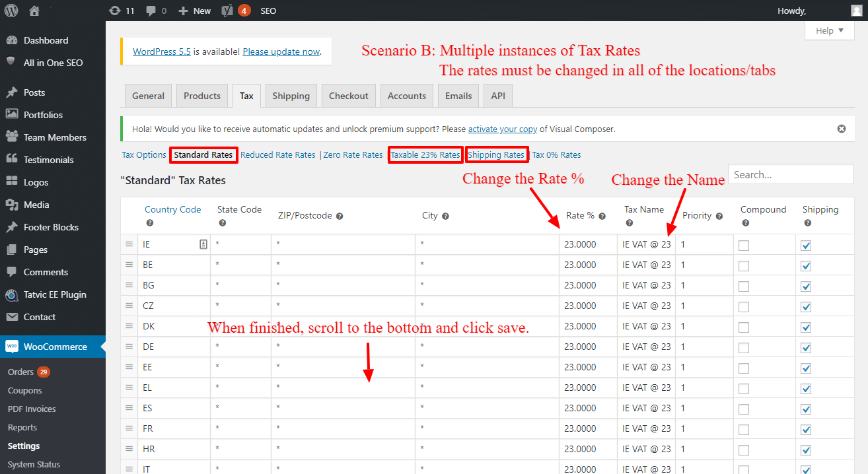Toggle Compound checkbox in IE row

click(744, 245)
